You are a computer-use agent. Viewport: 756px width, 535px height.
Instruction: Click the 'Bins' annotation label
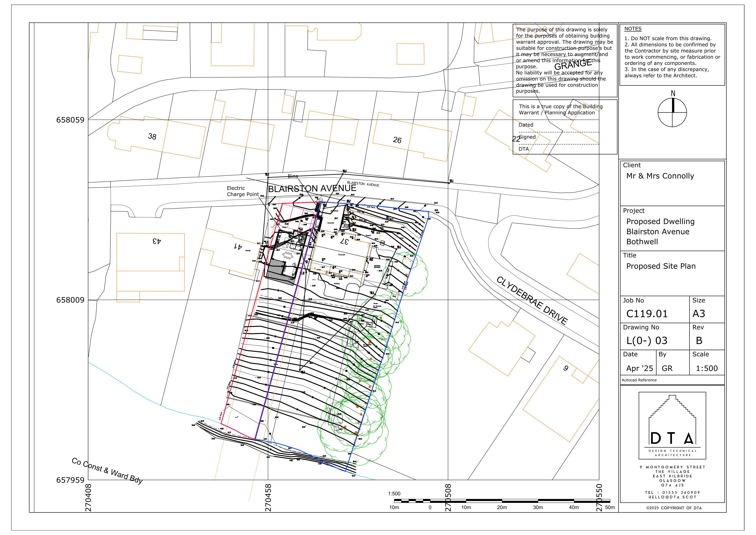click(x=293, y=176)
